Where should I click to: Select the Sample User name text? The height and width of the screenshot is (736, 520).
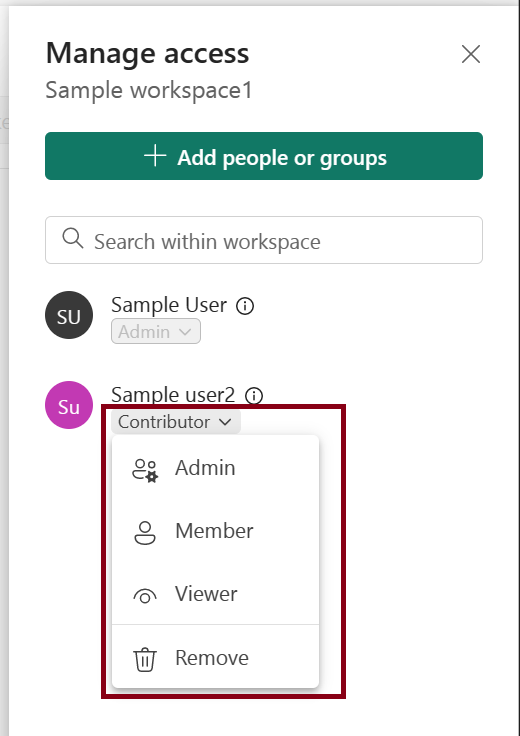(x=169, y=305)
